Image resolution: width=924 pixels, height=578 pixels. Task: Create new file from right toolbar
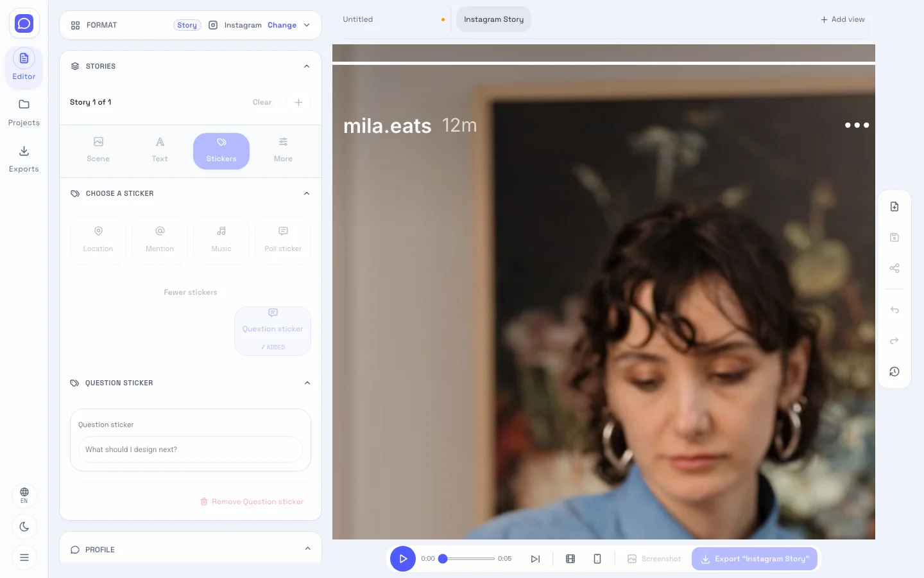(x=894, y=207)
